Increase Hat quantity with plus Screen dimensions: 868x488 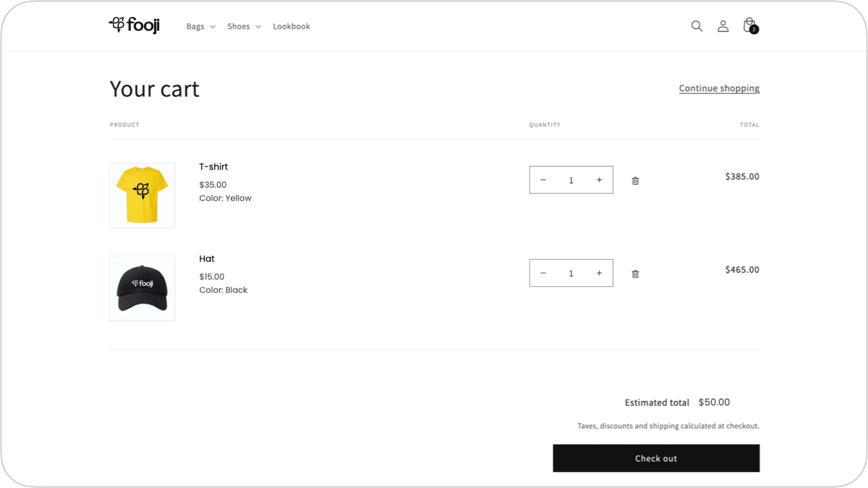[x=599, y=273]
